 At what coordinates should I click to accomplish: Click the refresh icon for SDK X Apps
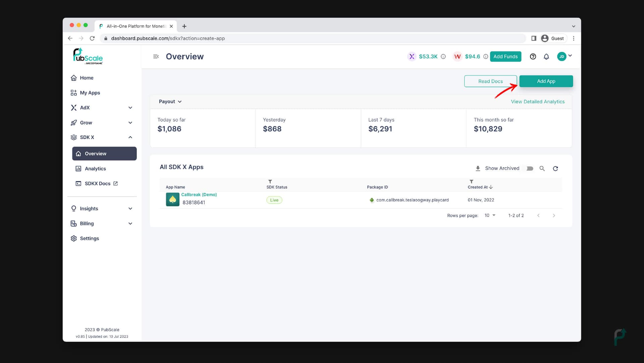(556, 168)
